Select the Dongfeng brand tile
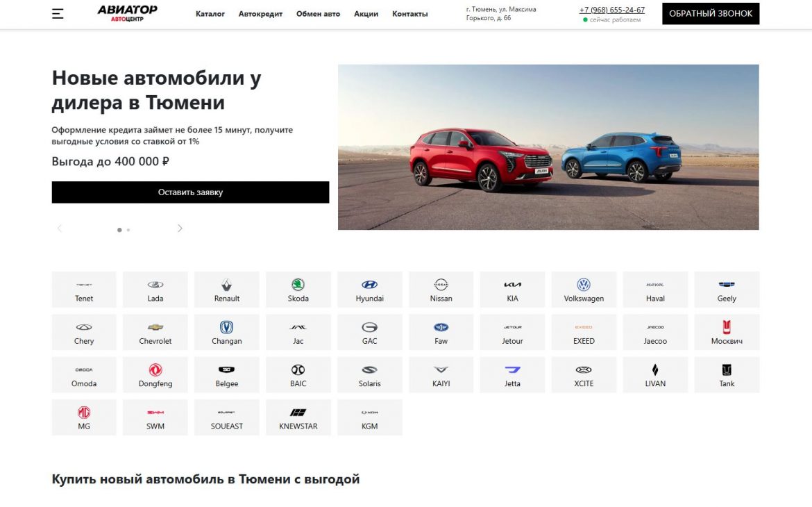This screenshot has width=812, height=507. point(155,375)
